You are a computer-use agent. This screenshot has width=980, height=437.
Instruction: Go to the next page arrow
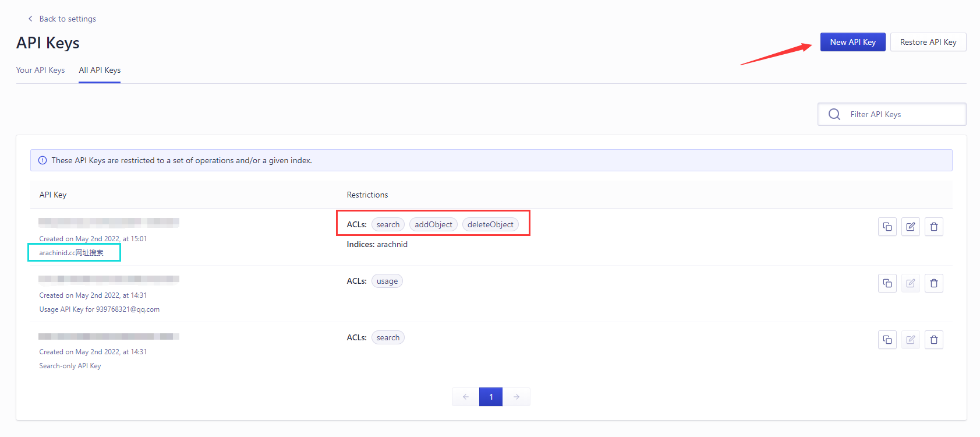[516, 397]
